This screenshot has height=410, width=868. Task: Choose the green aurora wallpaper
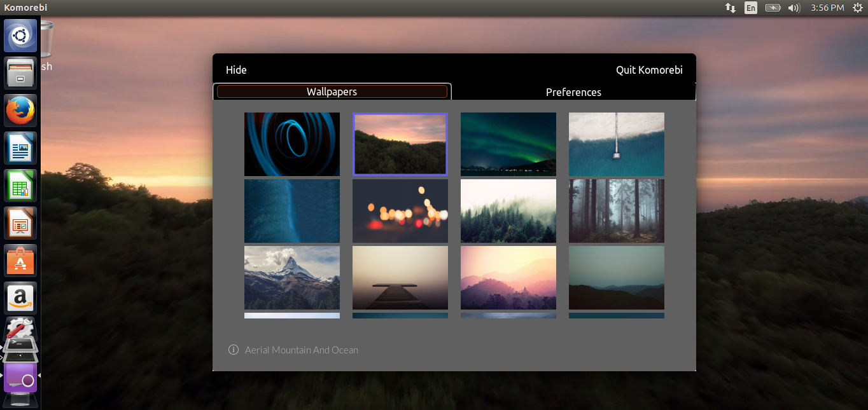508,144
